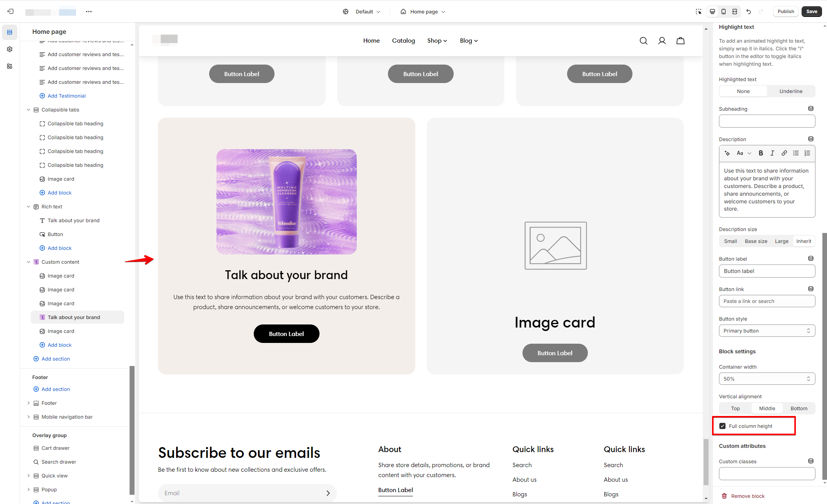
Task: Open the Button style dropdown
Action: pos(767,331)
